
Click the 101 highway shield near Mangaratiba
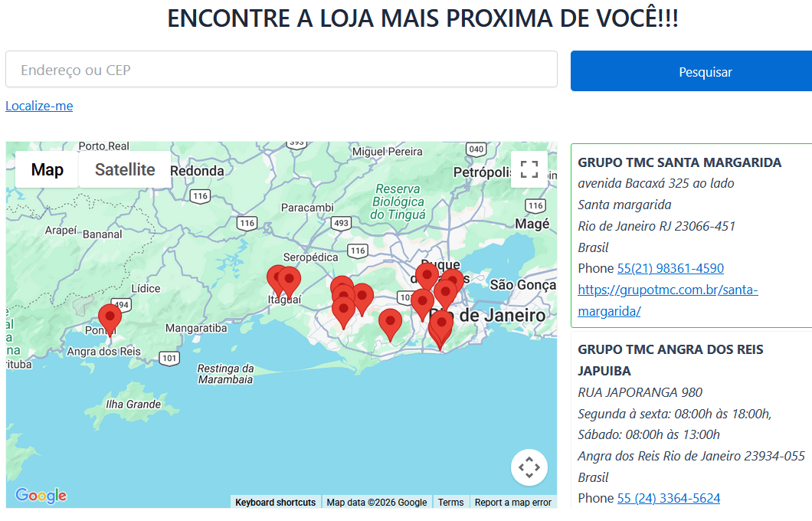coord(169,359)
